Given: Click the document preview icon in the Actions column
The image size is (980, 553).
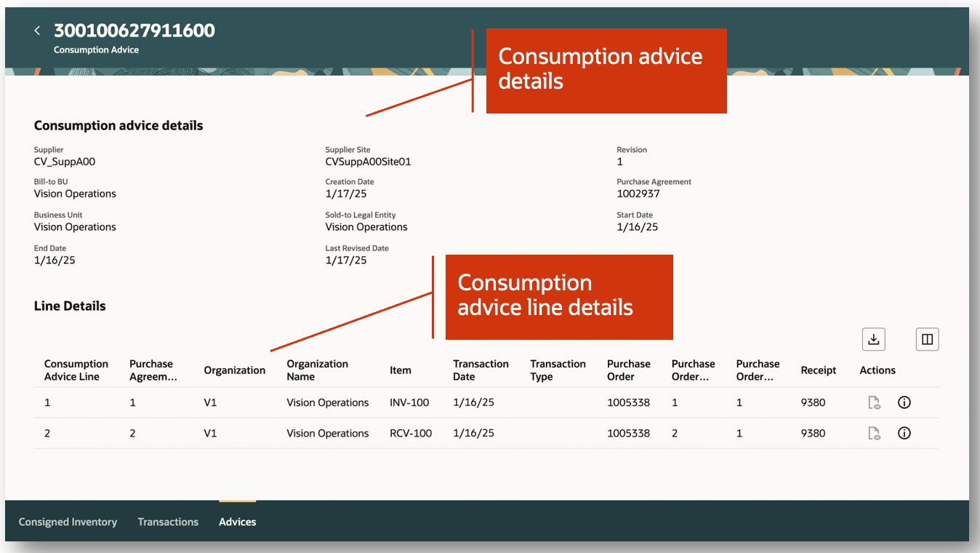Looking at the screenshot, I should click(x=874, y=402).
